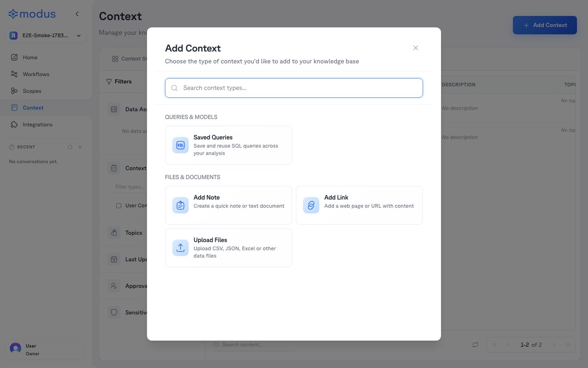Go to last page arrows
The image size is (588, 368).
[x=568, y=345]
